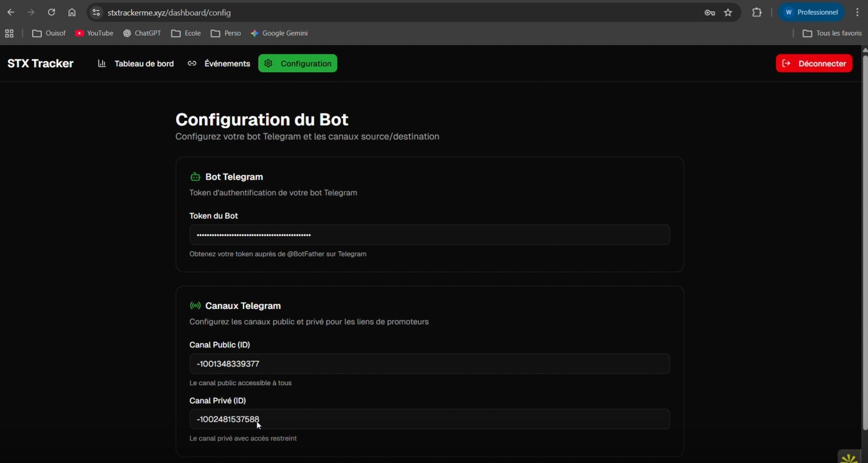This screenshot has width=868, height=463.
Task: Click the site info icon in address bar
Action: [x=96, y=13]
